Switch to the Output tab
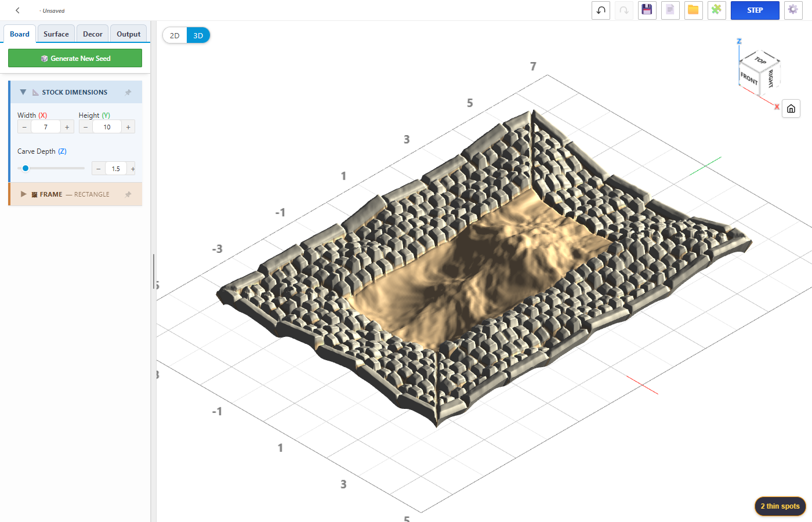The image size is (812, 522). click(129, 34)
